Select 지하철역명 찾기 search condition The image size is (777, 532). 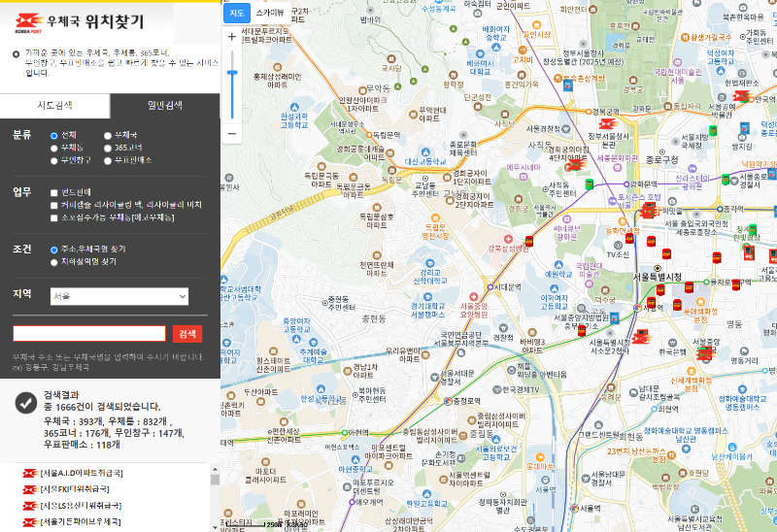pos(54,262)
